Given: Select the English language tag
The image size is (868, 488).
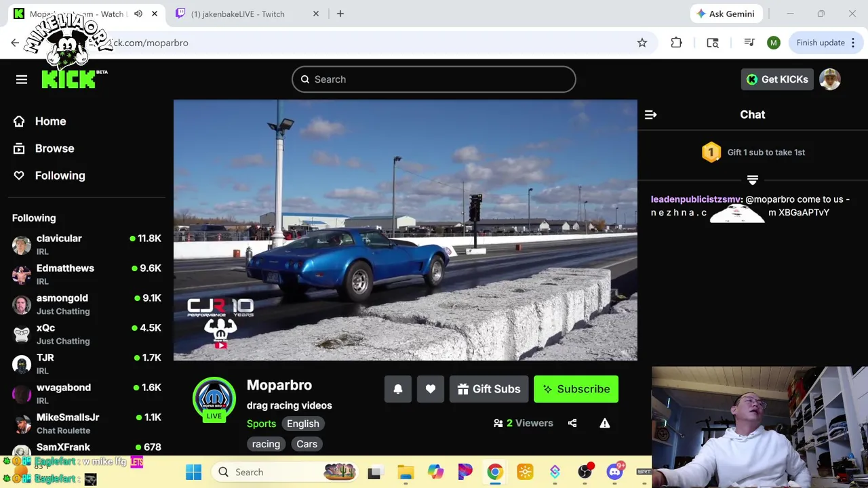Looking at the screenshot, I should pyautogui.click(x=302, y=424).
